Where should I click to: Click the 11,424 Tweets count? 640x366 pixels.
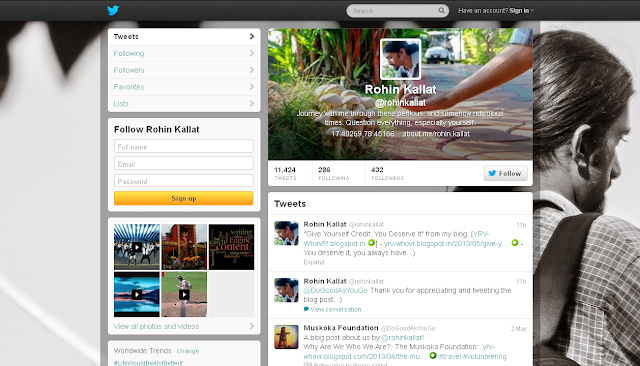(x=285, y=173)
